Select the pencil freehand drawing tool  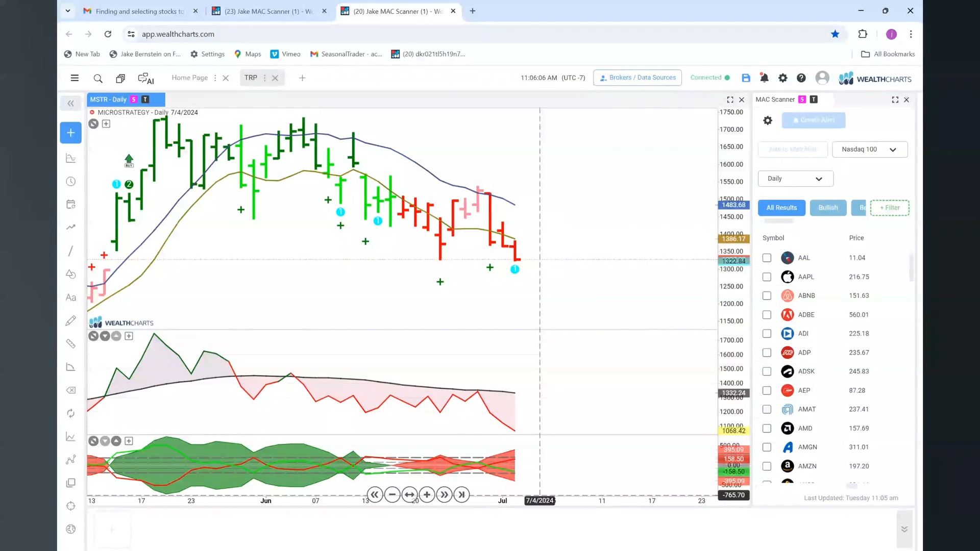point(71,320)
